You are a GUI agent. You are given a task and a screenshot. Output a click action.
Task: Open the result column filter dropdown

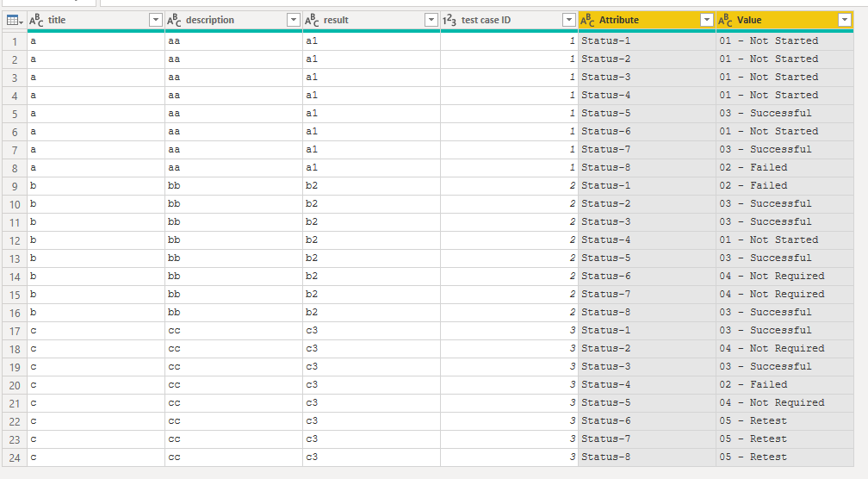pyautogui.click(x=431, y=21)
